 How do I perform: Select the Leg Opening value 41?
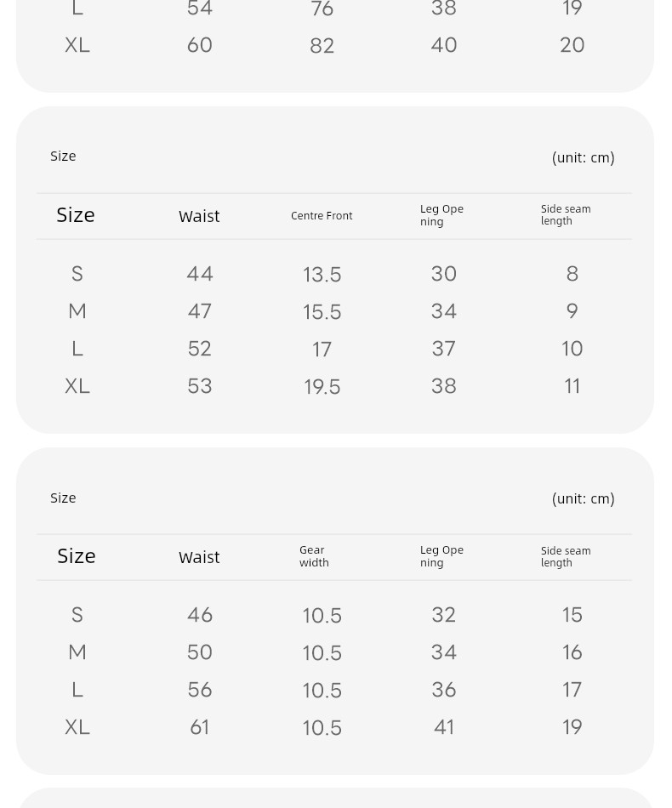pyautogui.click(x=444, y=727)
